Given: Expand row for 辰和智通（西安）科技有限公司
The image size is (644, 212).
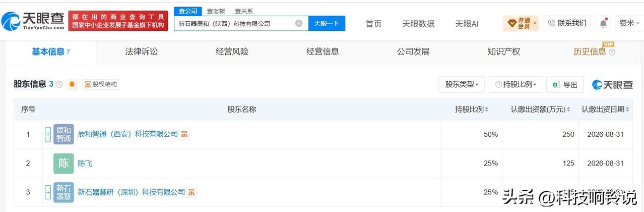Looking at the screenshot, I should (48, 134).
